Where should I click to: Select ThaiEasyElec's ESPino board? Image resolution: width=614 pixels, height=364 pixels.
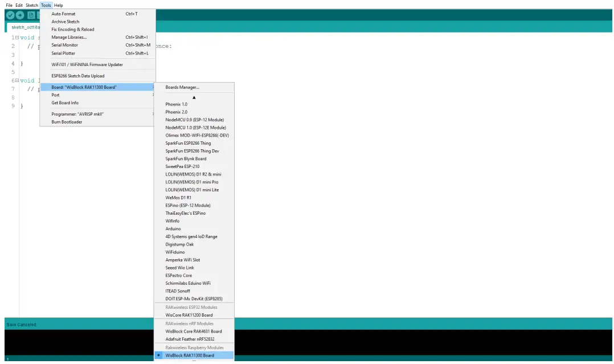pos(194,214)
